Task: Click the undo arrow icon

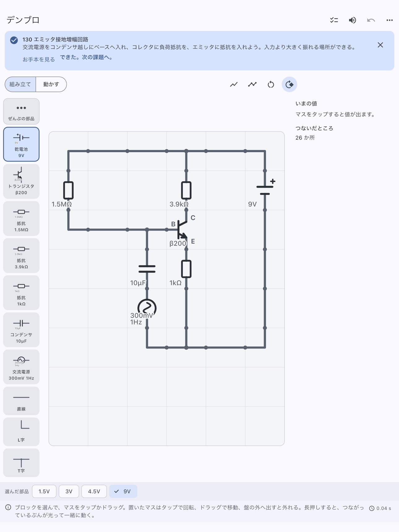Action: [371, 20]
